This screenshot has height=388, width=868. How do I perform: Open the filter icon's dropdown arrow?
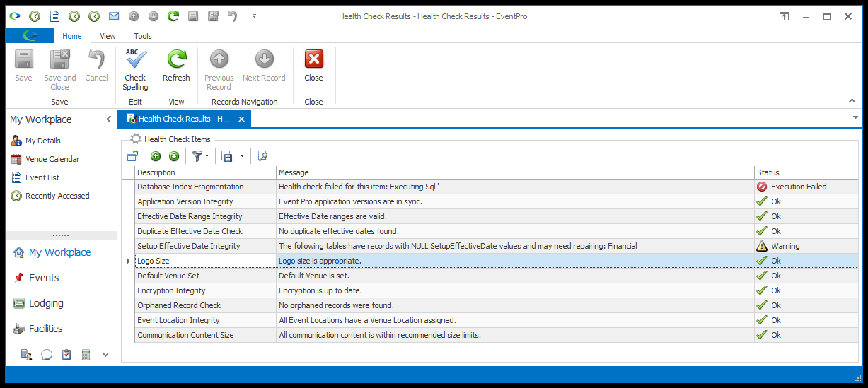207,156
